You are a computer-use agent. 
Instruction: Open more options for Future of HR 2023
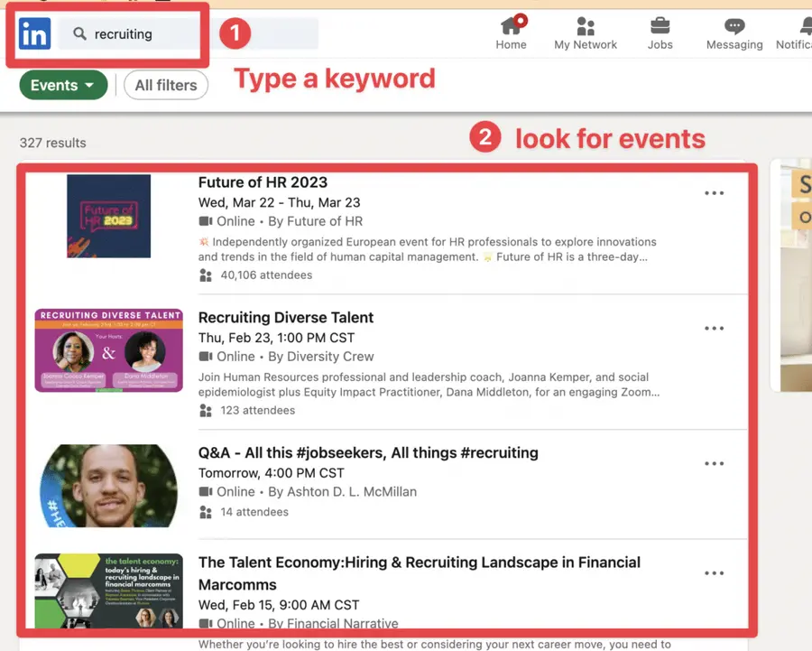pos(714,193)
